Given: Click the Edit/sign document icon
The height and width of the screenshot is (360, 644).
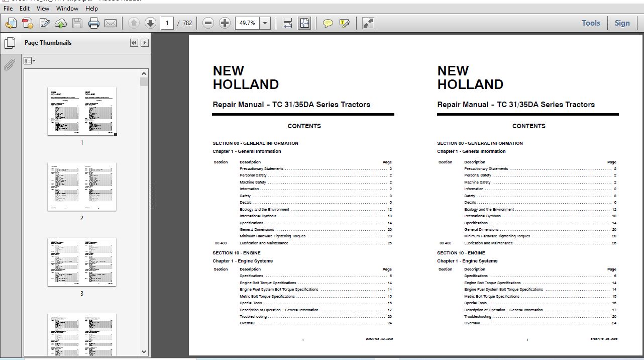Looking at the screenshot, I should coord(45,23).
